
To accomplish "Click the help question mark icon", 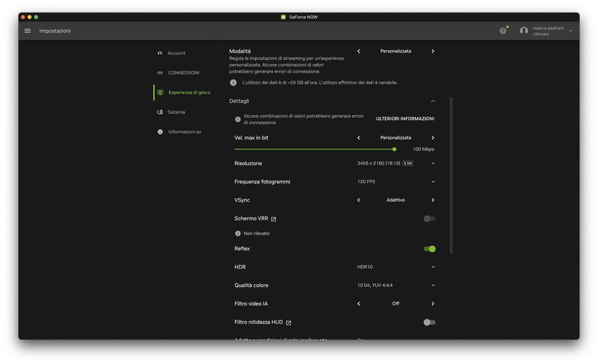I will 503,31.
